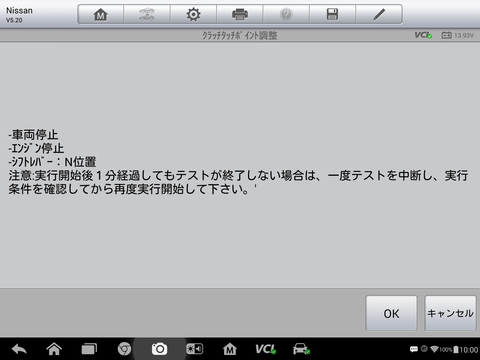Open VCL manager in bottom bar
The image size is (480, 360).
(265, 349)
